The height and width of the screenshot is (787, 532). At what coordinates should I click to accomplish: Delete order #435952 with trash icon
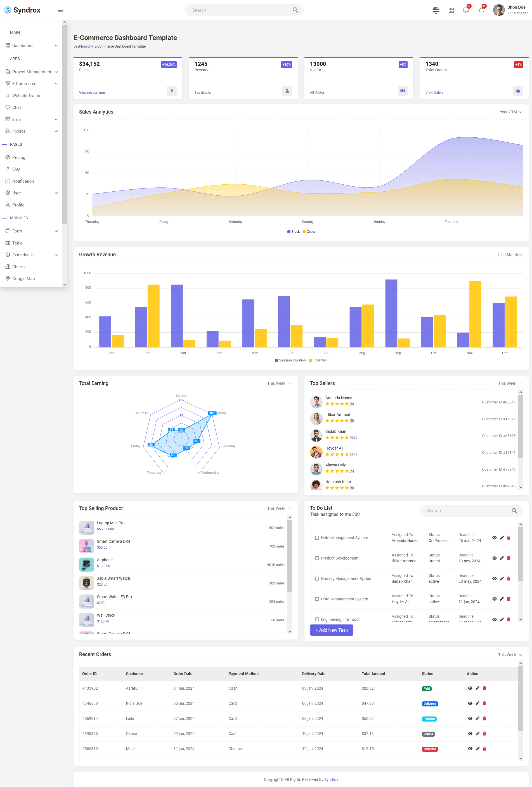point(484,688)
